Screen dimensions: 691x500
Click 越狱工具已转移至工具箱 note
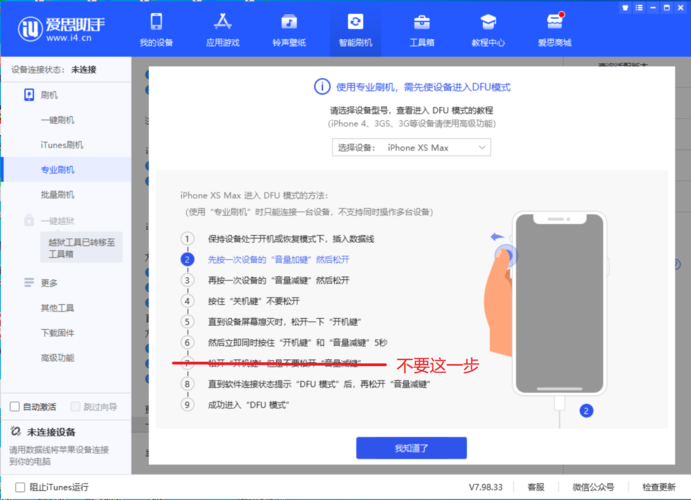pyautogui.click(x=82, y=248)
